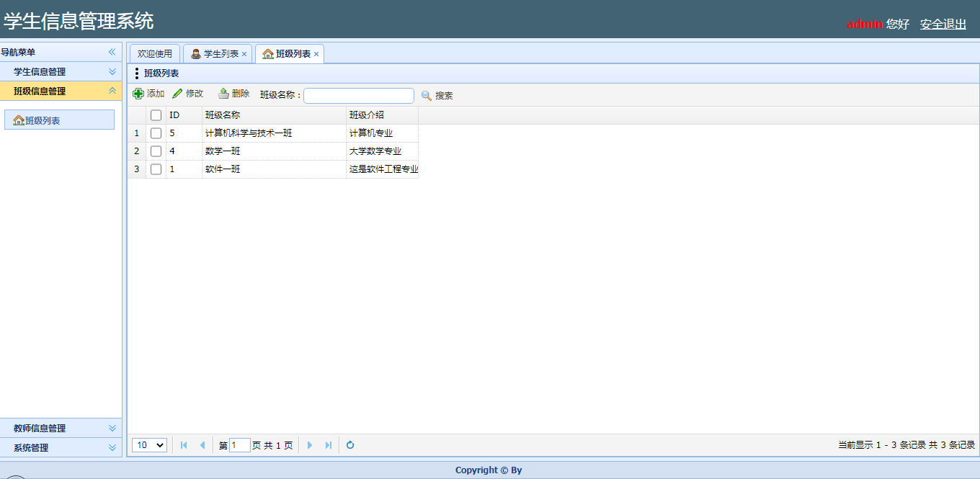Screen dimensions: 980x479
Task: Click the green Add (添加) icon
Action: (x=138, y=94)
